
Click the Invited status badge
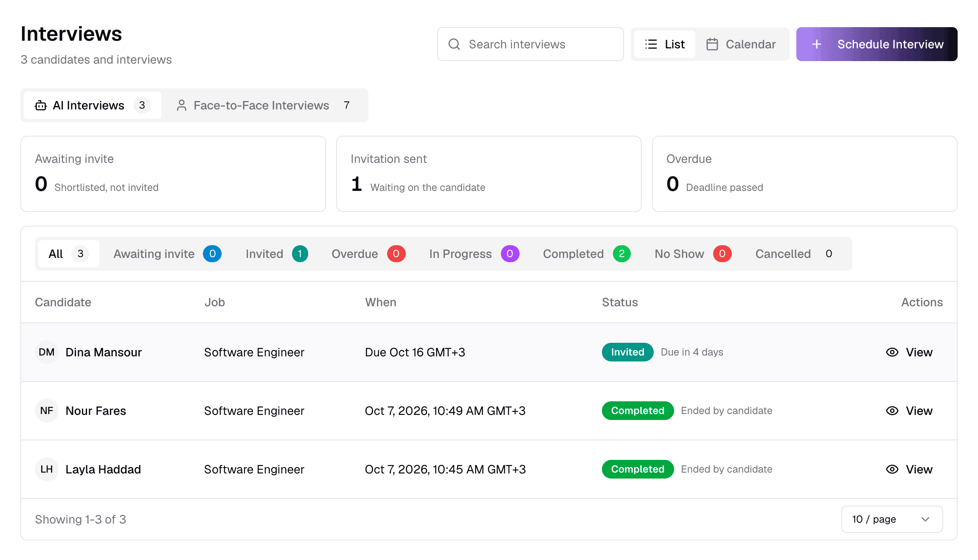[x=628, y=352]
